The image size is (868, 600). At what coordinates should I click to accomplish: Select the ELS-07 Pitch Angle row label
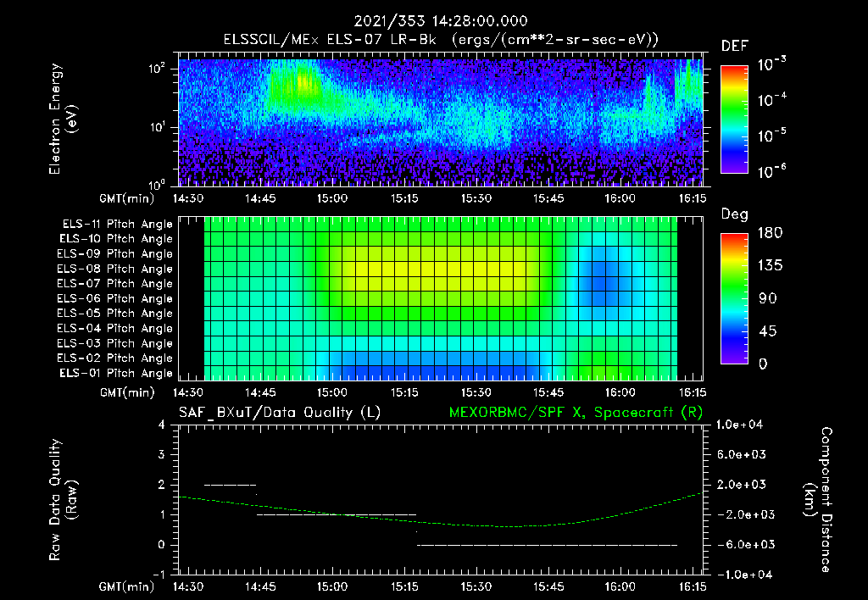click(115, 284)
